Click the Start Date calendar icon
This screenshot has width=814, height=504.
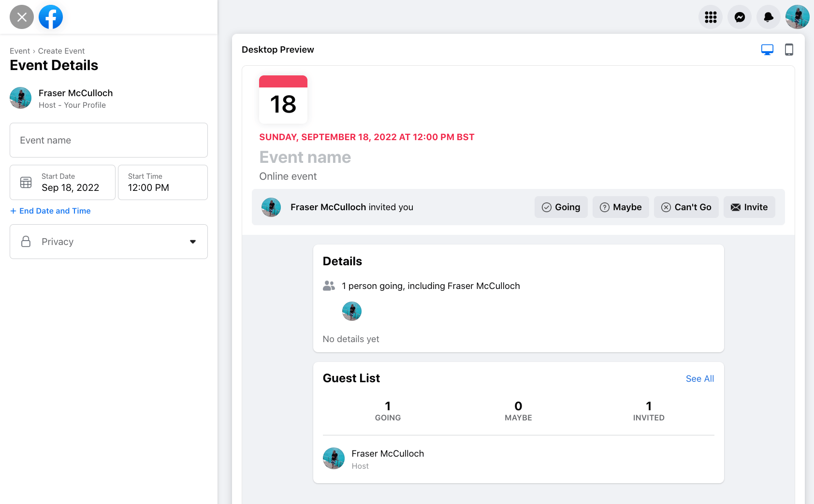click(26, 182)
